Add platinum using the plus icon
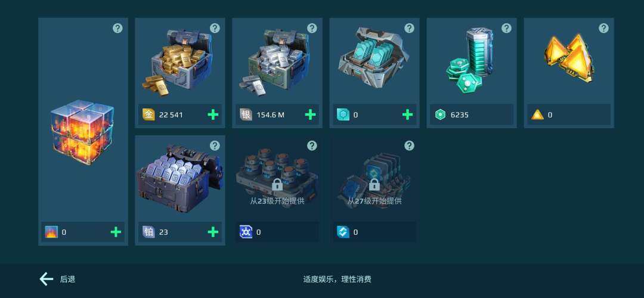 click(x=213, y=232)
